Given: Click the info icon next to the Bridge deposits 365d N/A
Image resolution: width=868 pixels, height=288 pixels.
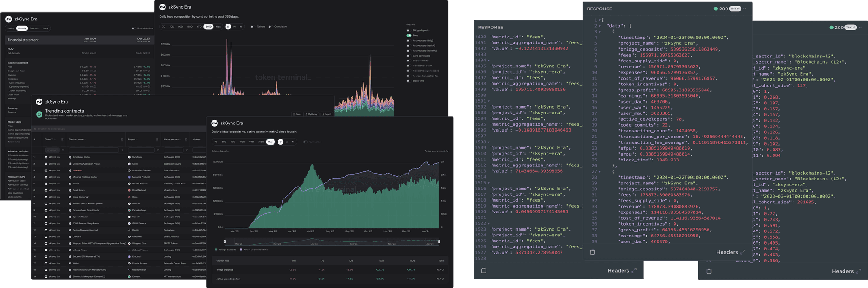Looking at the screenshot, I should click(x=443, y=270).
